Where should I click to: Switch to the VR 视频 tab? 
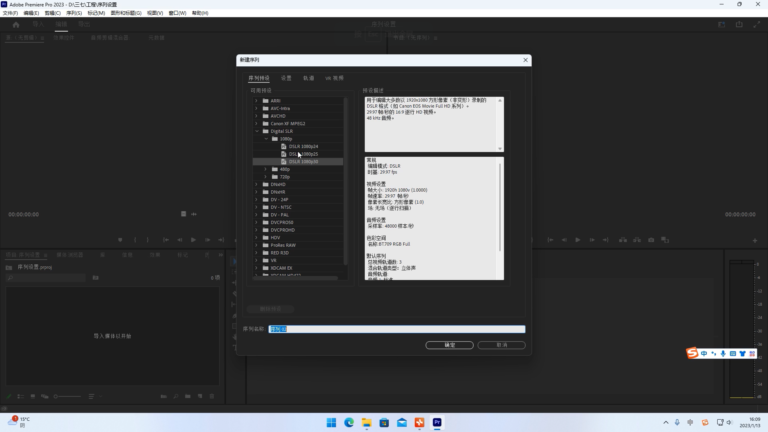pos(335,78)
